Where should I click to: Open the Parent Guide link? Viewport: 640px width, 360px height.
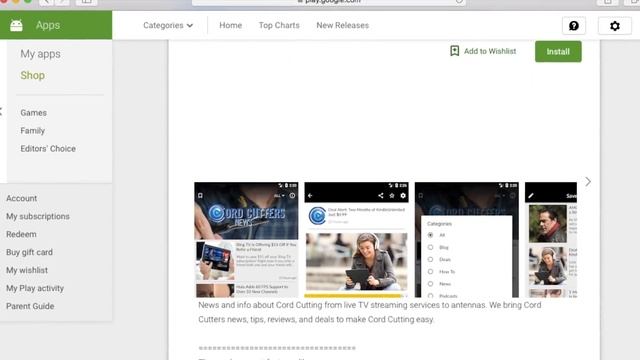tap(30, 306)
